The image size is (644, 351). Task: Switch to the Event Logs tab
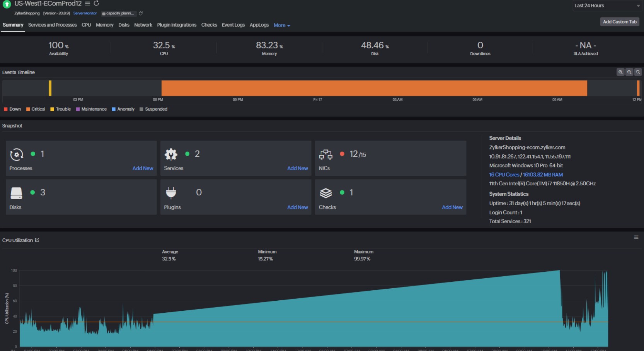click(x=233, y=25)
